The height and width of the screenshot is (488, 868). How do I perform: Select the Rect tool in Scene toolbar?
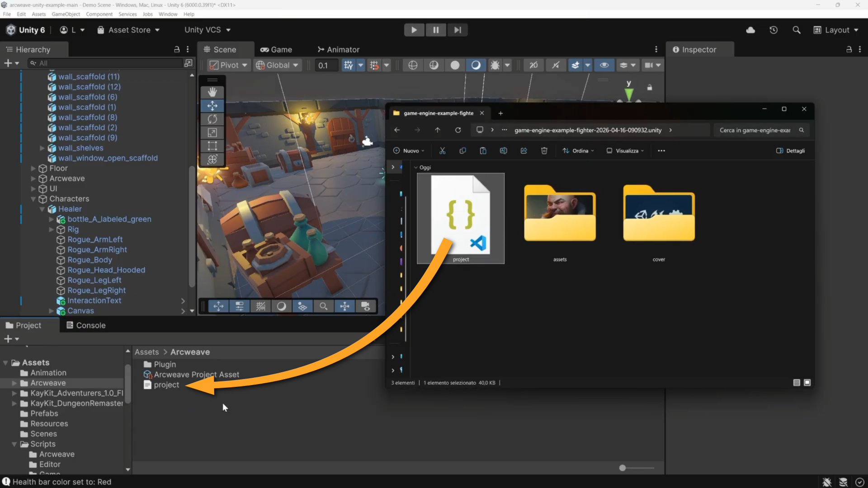[212, 146]
